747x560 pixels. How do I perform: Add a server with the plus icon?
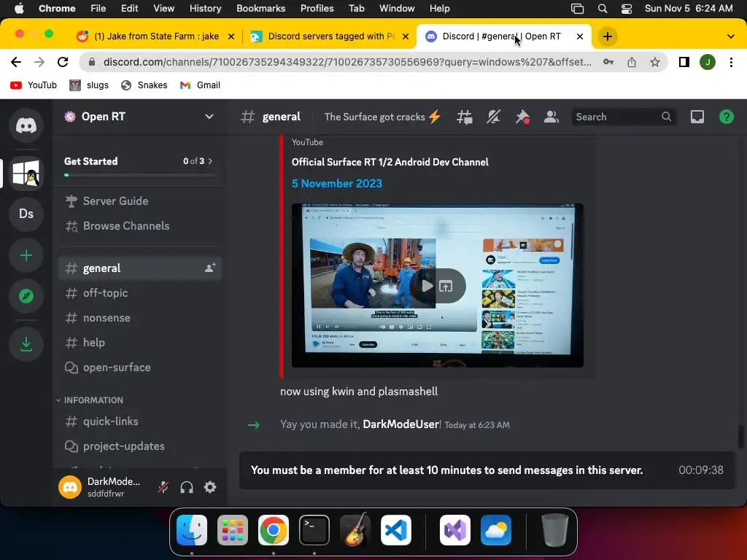[26, 255]
